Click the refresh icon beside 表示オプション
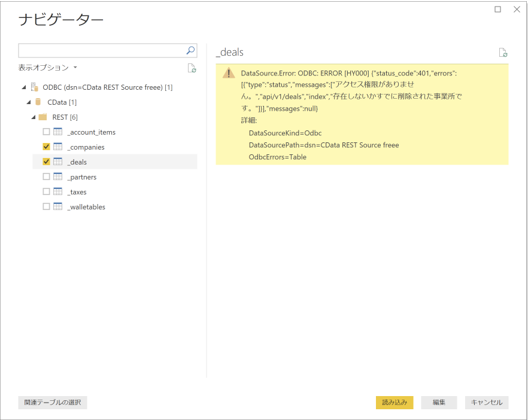 pyautogui.click(x=192, y=68)
